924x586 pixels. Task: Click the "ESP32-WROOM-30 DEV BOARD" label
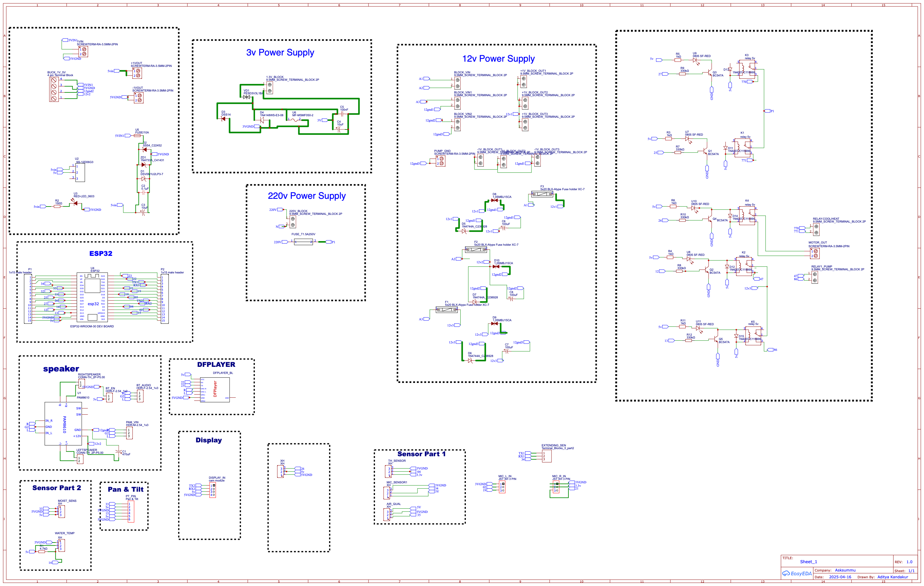[92, 326]
